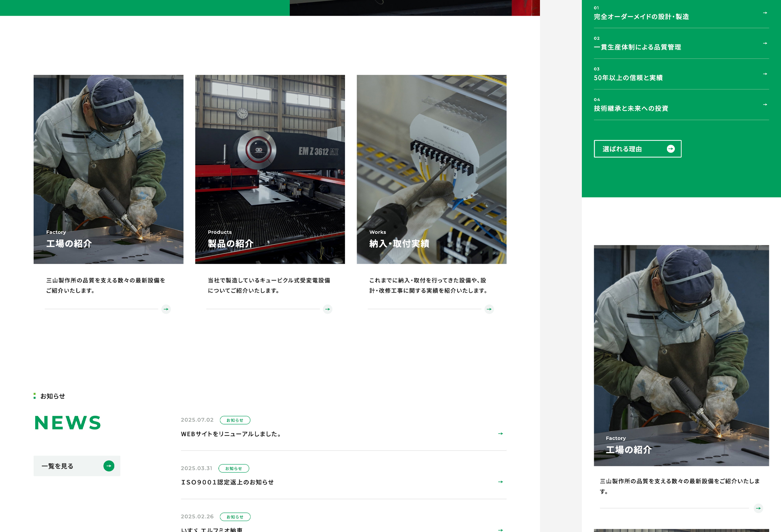781x532 pixels.
Task: Click round arrow under 工場の紹介 description
Action: (166, 309)
